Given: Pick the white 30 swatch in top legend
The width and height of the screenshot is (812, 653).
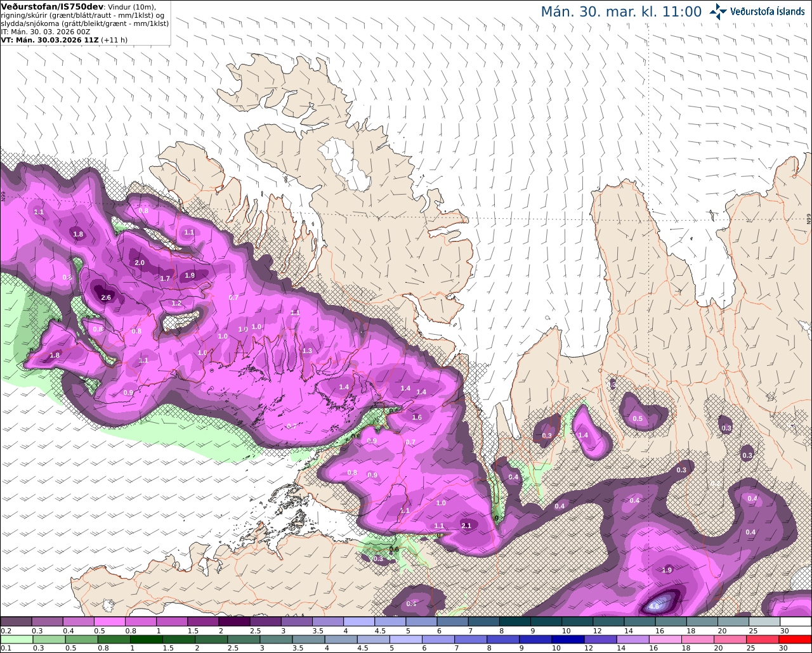Looking at the screenshot, I should [x=796, y=621].
